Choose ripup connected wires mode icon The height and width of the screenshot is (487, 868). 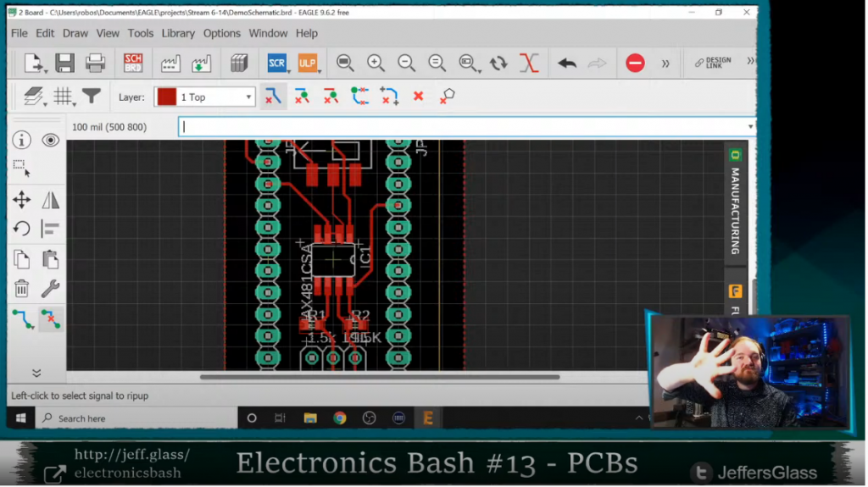(x=359, y=97)
